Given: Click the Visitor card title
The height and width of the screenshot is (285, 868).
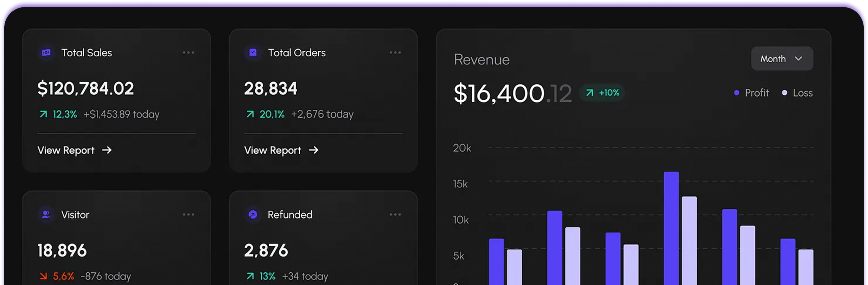Looking at the screenshot, I should pos(75,215).
